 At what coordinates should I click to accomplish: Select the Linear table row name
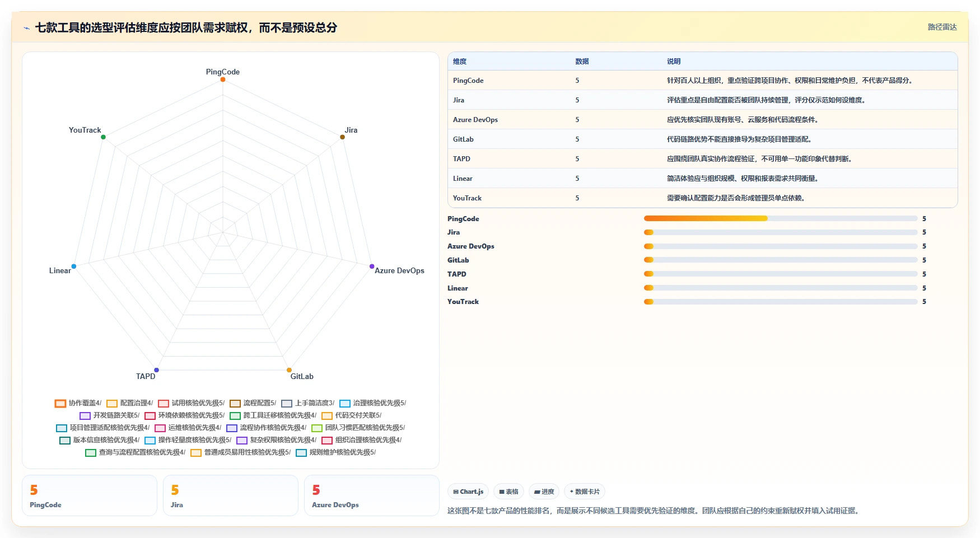coord(463,179)
